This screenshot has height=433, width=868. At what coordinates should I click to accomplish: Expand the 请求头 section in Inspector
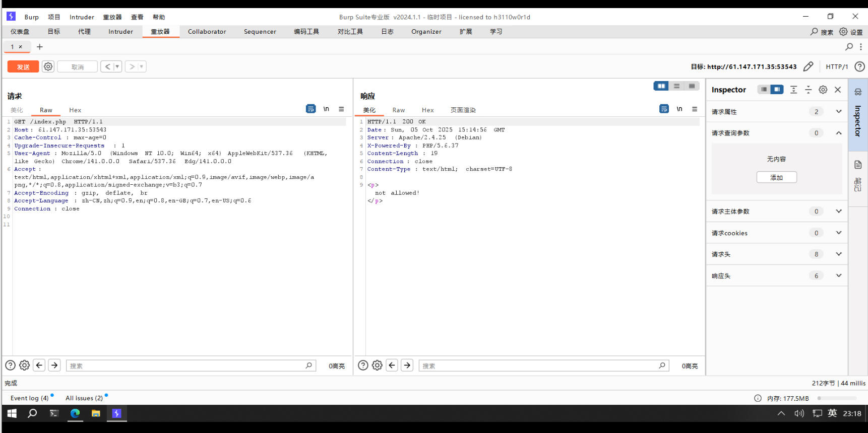838,254
